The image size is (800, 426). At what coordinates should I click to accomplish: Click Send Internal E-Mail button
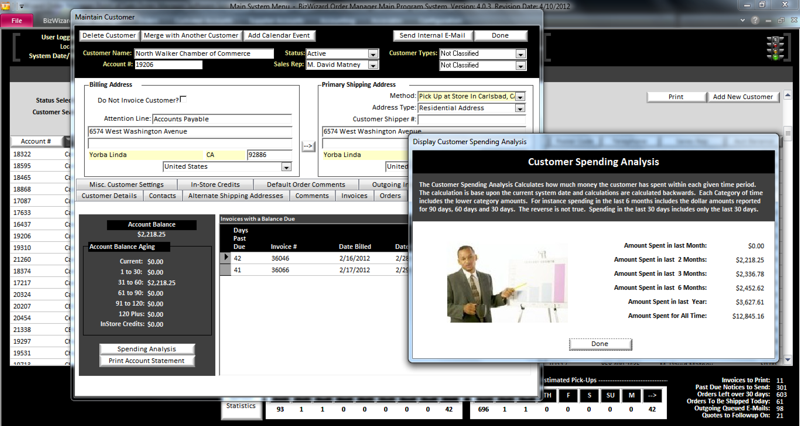pyautogui.click(x=433, y=36)
